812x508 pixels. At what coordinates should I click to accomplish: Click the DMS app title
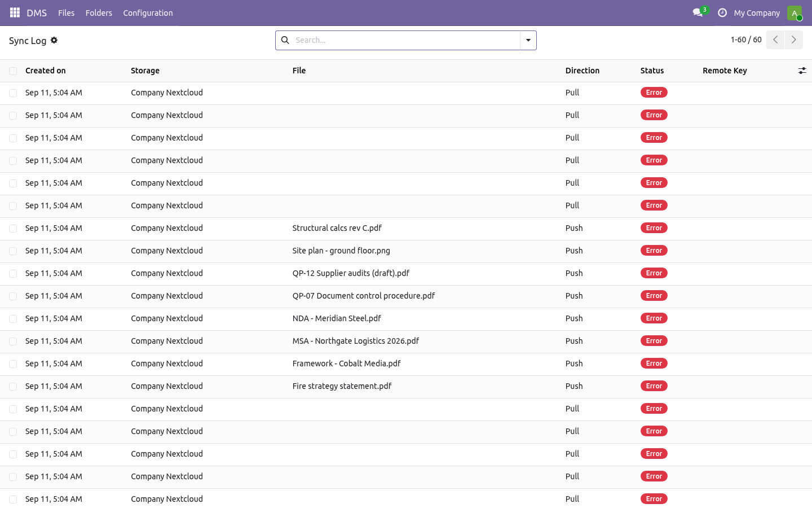(37, 12)
